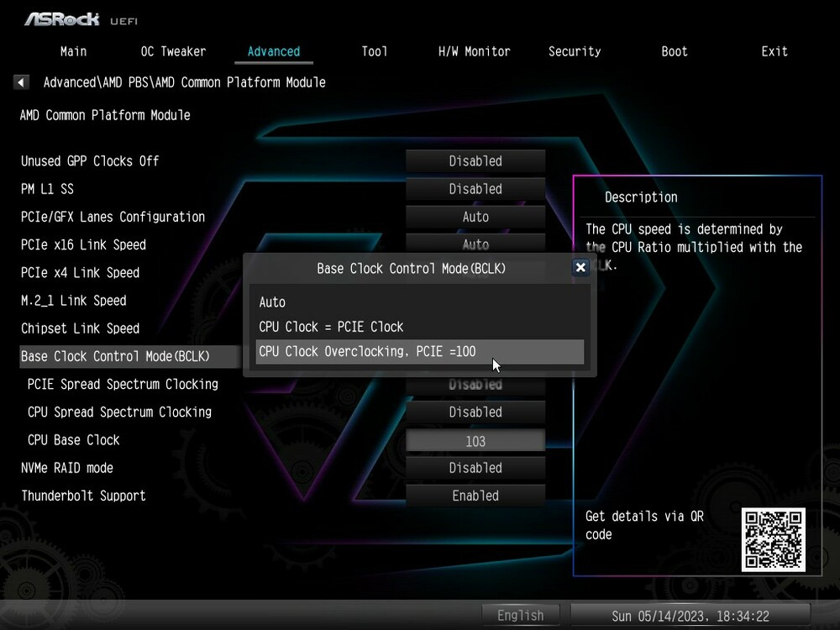
Task: Click the English language button
Action: tap(520, 616)
